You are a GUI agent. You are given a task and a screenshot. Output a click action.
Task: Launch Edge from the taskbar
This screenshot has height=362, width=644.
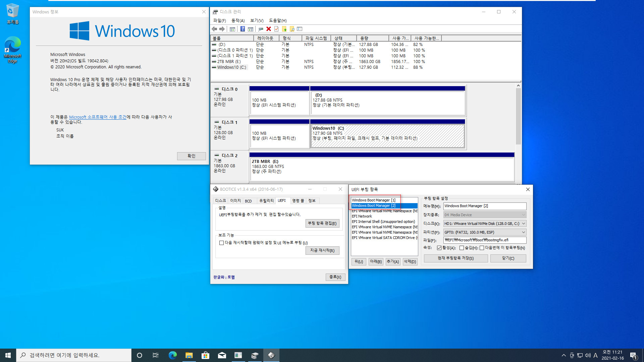tap(172, 355)
